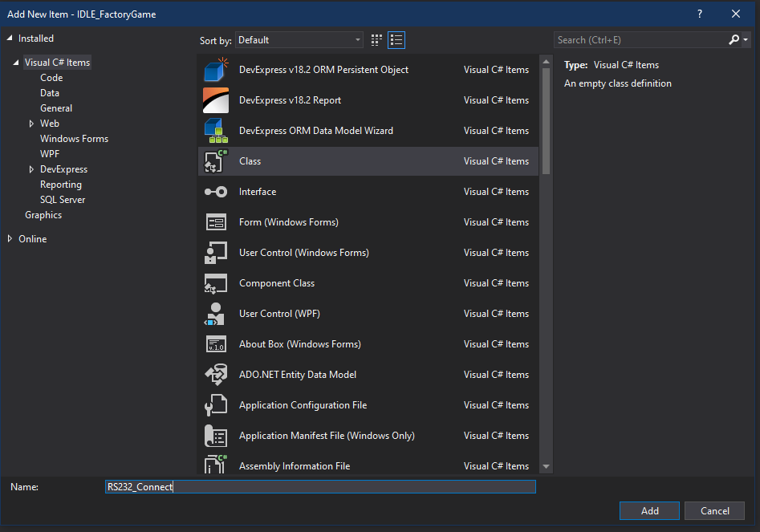
Task: Choose the DevExpress ORM Data Model Wizard icon
Action: (216, 131)
